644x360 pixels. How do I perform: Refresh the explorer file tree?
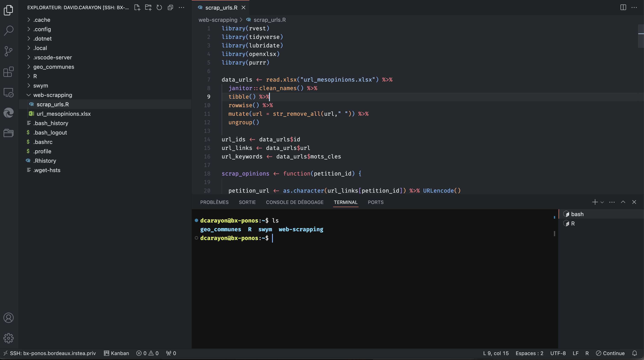coord(159,7)
